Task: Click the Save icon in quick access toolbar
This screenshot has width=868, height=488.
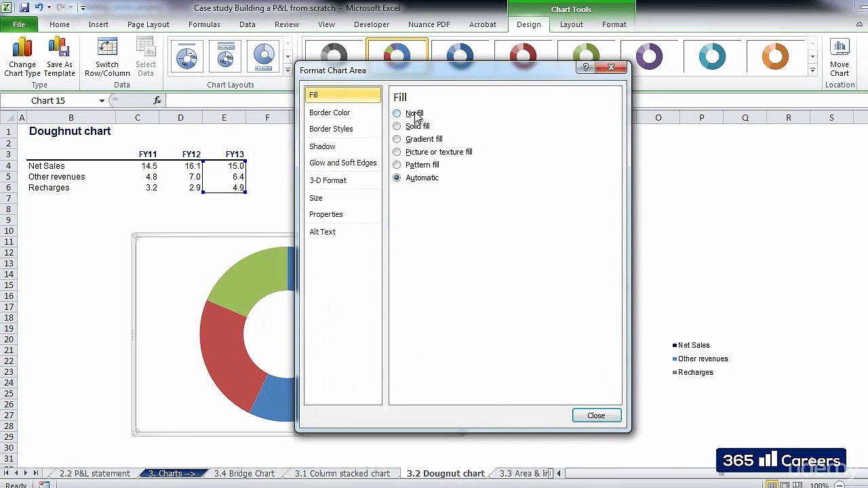Action: point(24,7)
